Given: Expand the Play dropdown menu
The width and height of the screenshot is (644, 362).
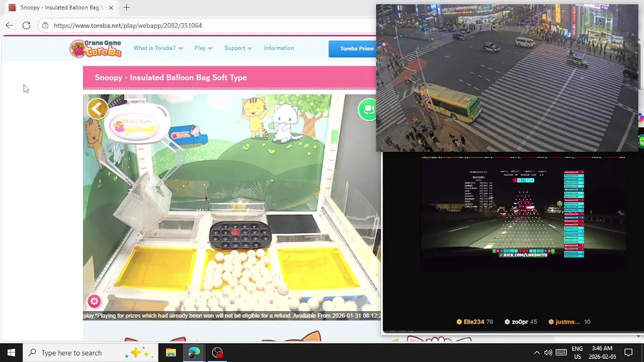Looking at the screenshot, I should (203, 48).
